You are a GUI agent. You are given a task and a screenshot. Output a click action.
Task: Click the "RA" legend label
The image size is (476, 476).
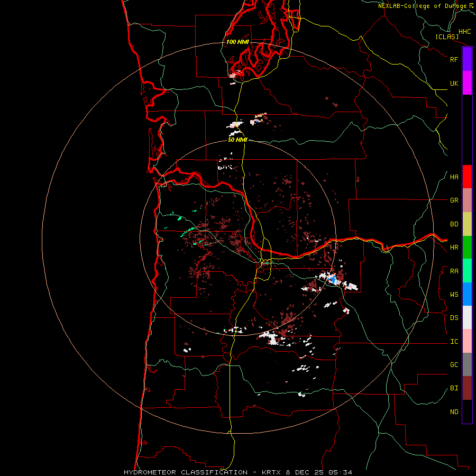tap(454, 271)
